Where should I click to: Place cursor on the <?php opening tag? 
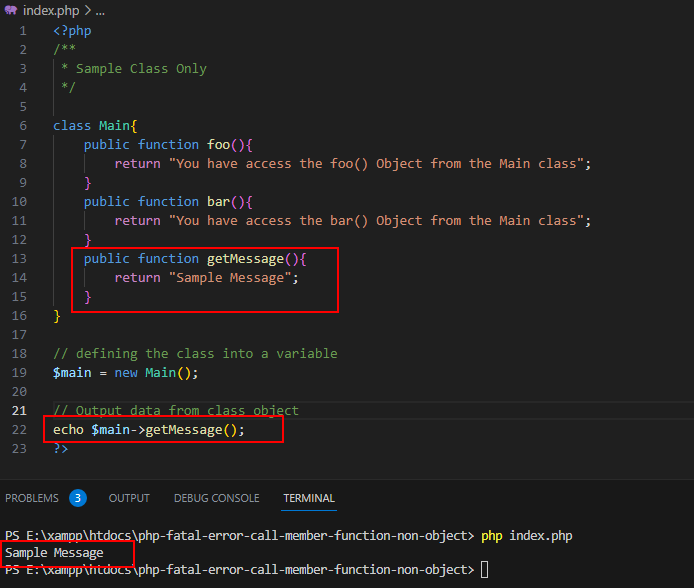click(x=72, y=31)
